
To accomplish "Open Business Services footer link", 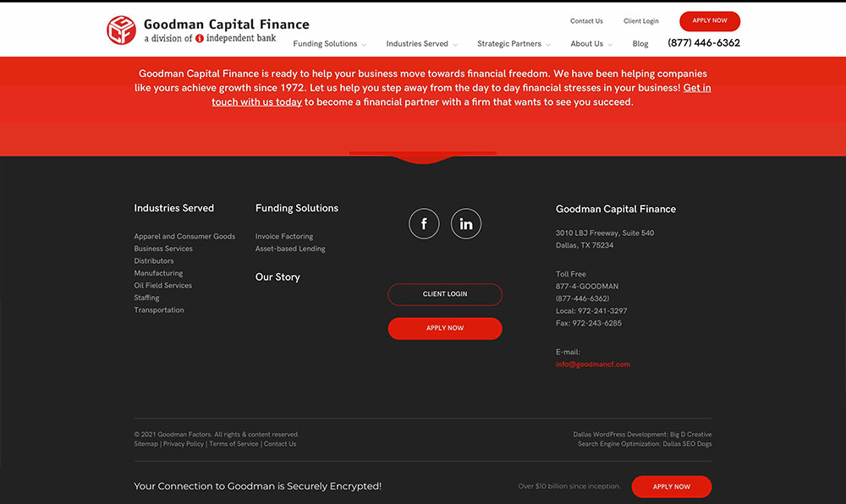I will pos(163,249).
